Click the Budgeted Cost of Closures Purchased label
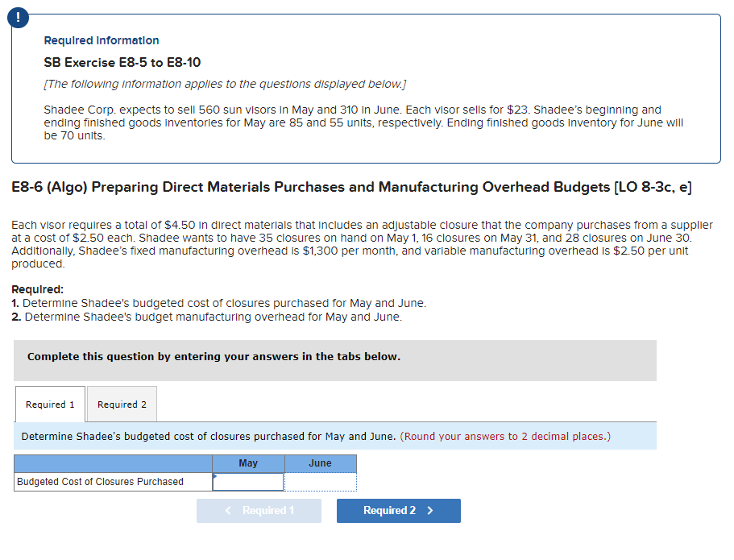 pos(100,481)
